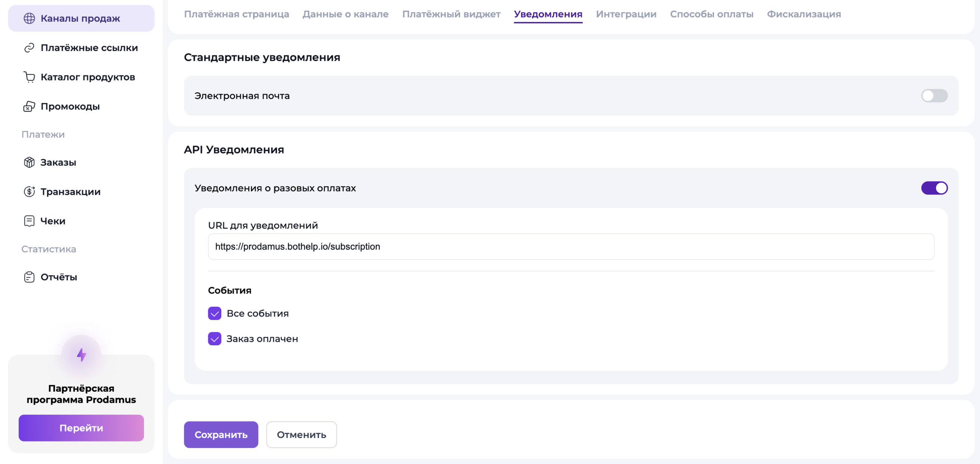
Task: Open the Чеки sidebar item
Action: pyautogui.click(x=81, y=221)
